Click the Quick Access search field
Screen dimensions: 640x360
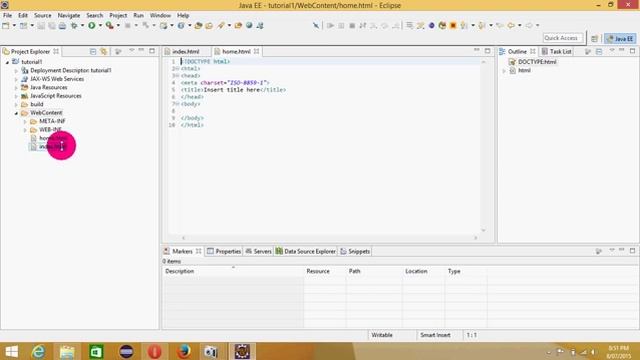click(562, 38)
